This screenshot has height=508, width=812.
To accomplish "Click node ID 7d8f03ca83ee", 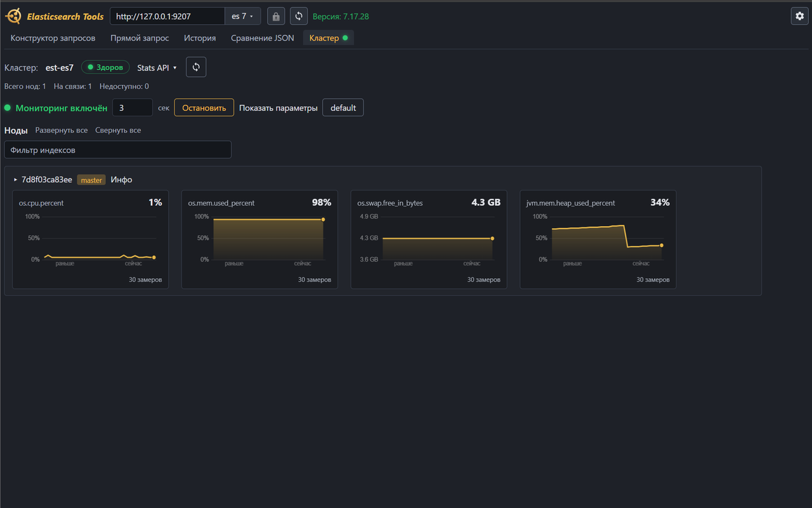I will [x=47, y=180].
